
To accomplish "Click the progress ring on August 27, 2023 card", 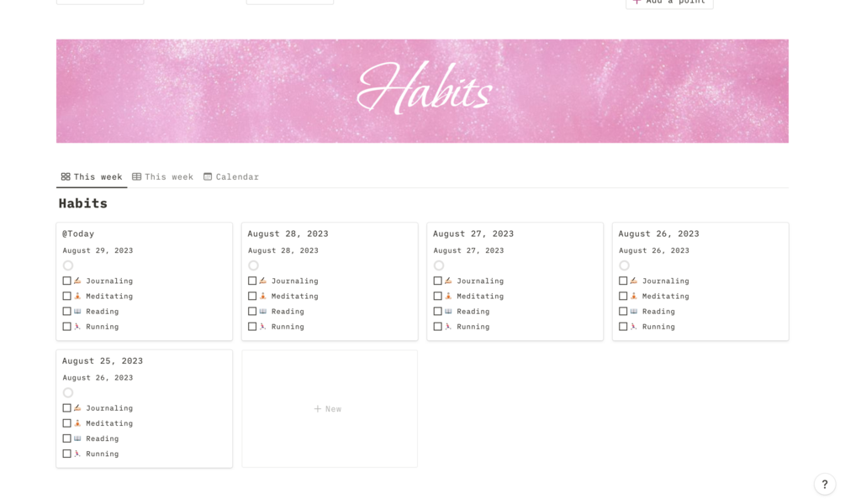I will point(439,265).
